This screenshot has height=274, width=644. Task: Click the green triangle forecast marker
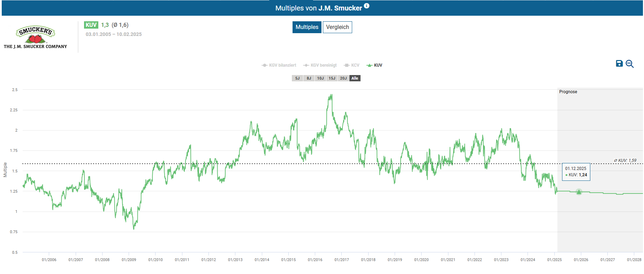click(579, 192)
